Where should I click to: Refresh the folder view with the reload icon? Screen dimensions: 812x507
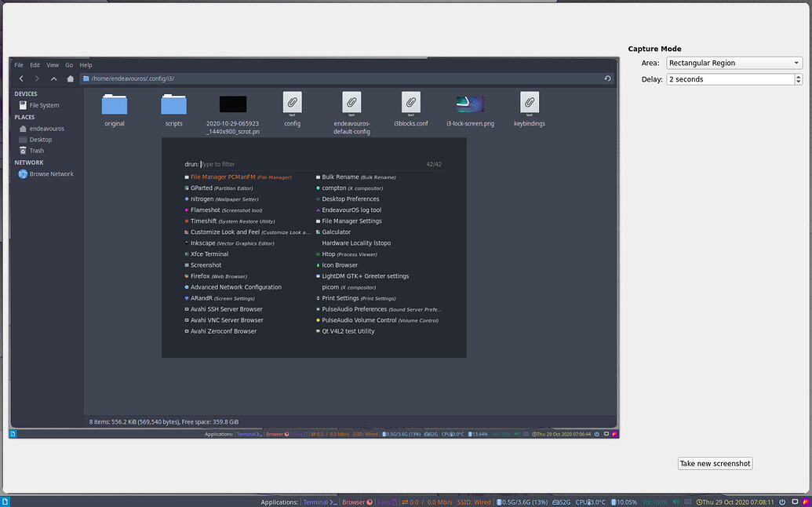(x=606, y=78)
